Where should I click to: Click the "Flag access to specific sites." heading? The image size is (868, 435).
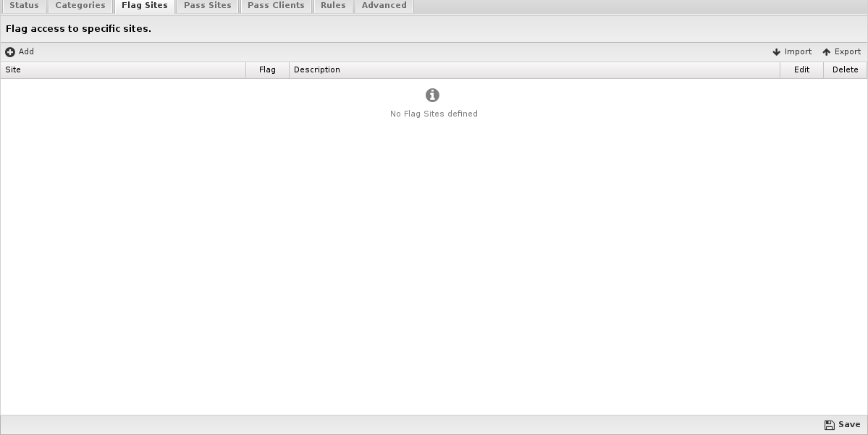point(78,29)
